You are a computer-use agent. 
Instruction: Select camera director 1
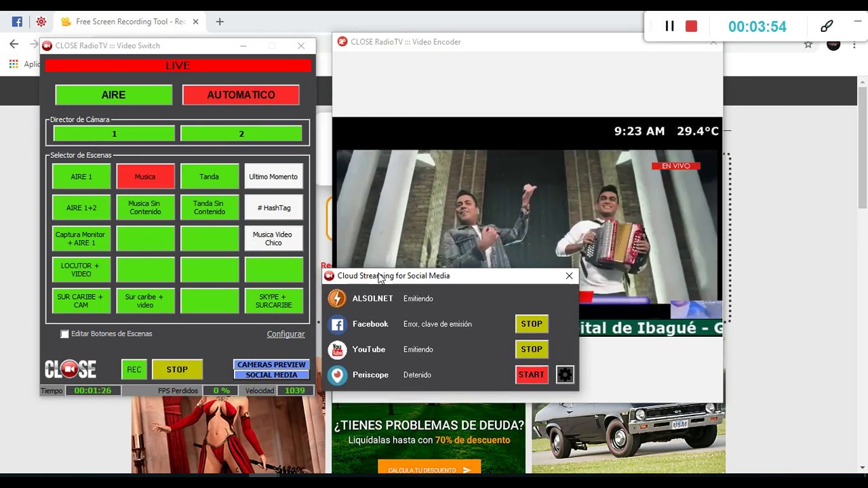tap(114, 134)
